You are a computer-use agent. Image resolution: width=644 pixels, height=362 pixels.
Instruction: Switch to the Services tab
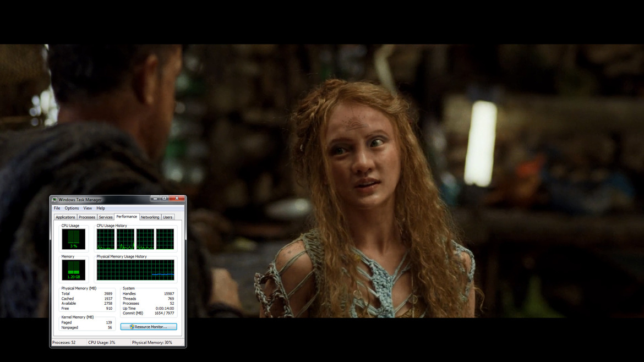tap(106, 217)
